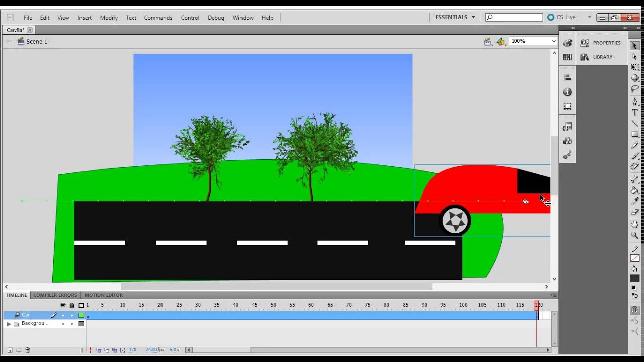Toggle lock all layers padlock icon
The height and width of the screenshot is (362, 644).
point(72,305)
